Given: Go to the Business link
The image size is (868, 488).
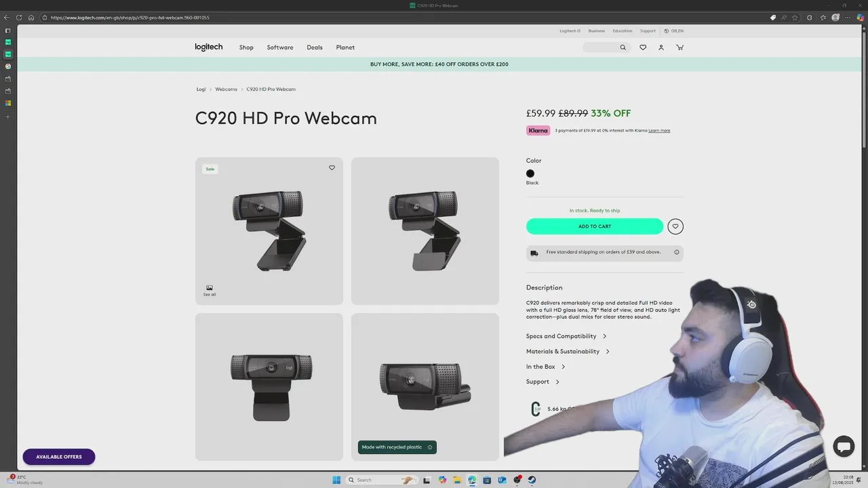Looking at the screenshot, I should (597, 30).
